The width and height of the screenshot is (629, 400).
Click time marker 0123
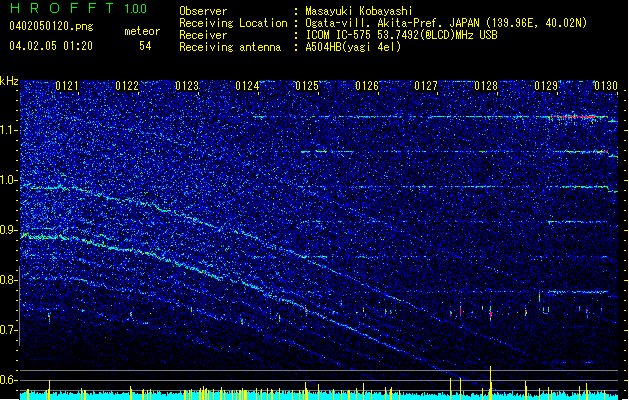pos(187,86)
